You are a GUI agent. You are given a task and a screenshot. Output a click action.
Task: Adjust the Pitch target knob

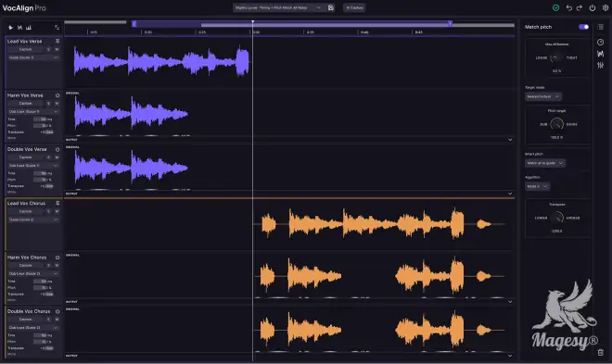pos(556,124)
